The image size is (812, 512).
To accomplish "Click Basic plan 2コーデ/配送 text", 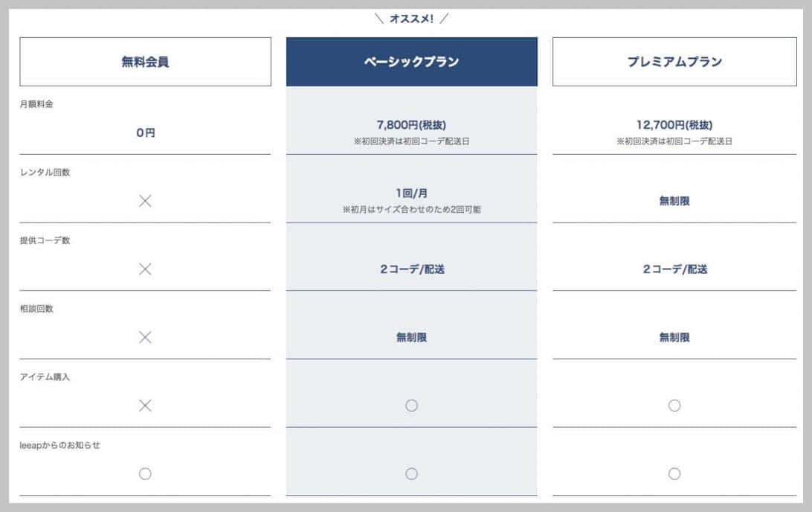I will [x=412, y=269].
